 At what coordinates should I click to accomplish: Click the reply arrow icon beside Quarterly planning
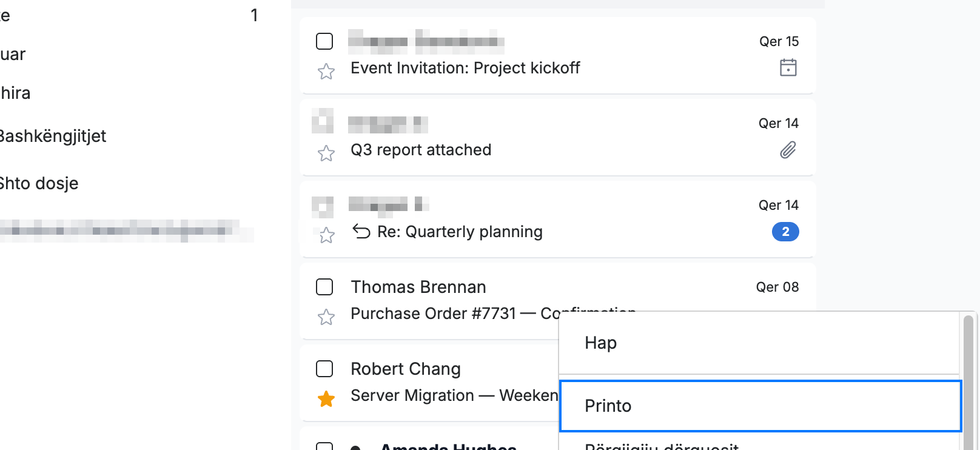pos(361,232)
